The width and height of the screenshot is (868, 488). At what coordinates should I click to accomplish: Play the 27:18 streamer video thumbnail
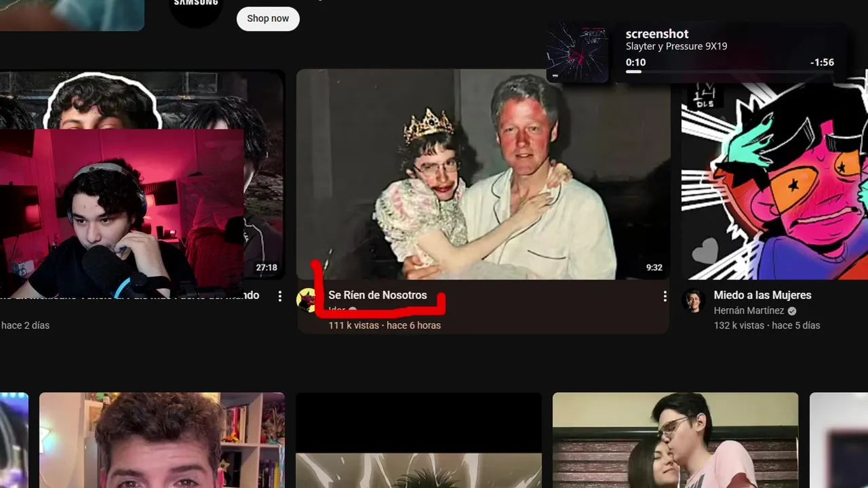tap(142, 174)
